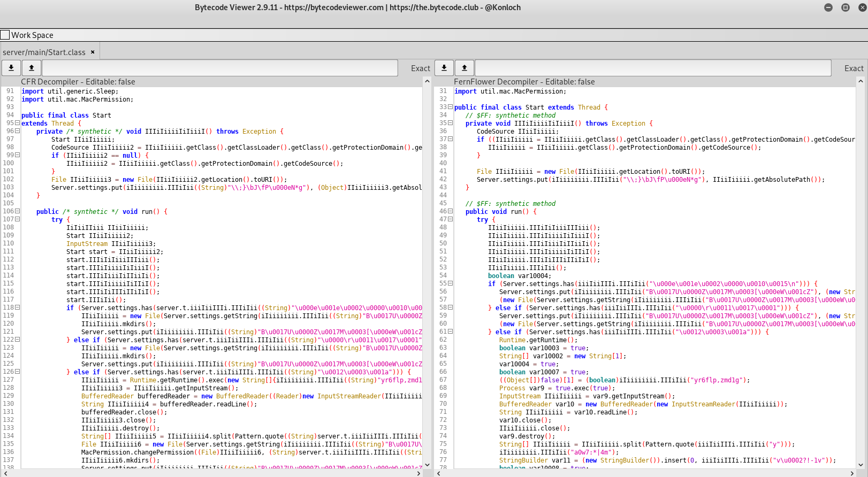Screen dimensions: 868x477
Task: Collapse code fold at FernFlower line 47
Action: pos(450,219)
